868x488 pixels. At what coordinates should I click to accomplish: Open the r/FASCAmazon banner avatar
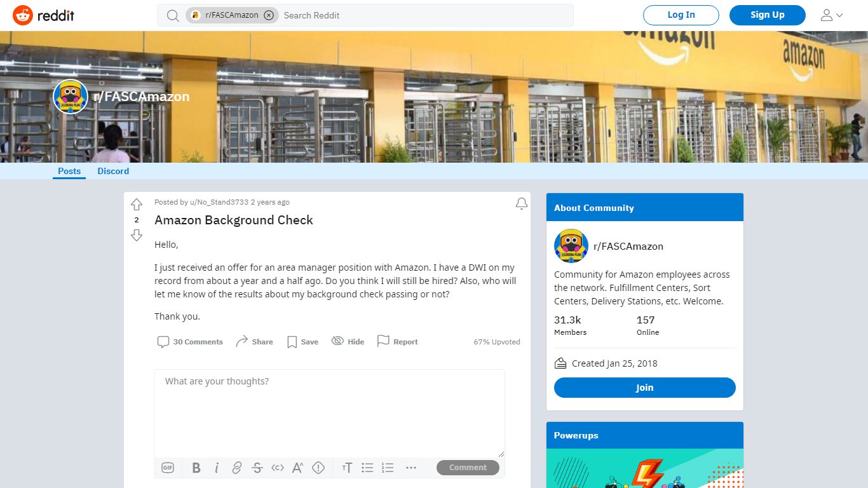71,97
